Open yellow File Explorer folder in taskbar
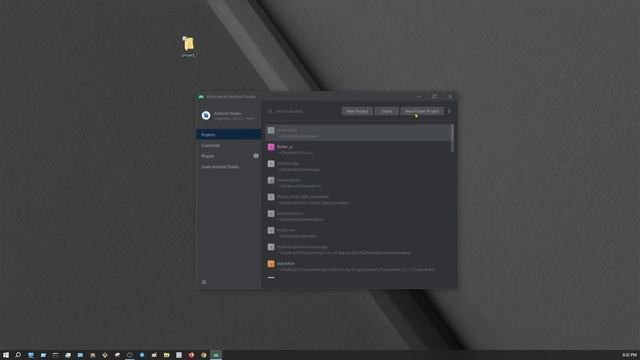The image size is (640, 360). coord(167,355)
